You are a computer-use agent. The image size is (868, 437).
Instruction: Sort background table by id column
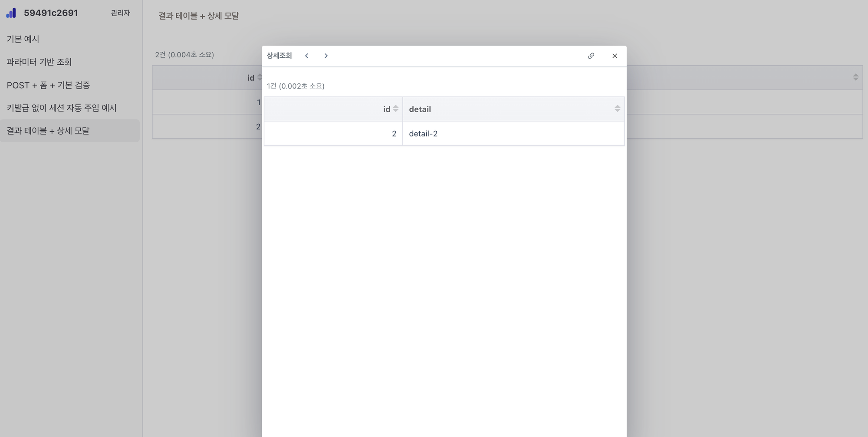(x=259, y=78)
